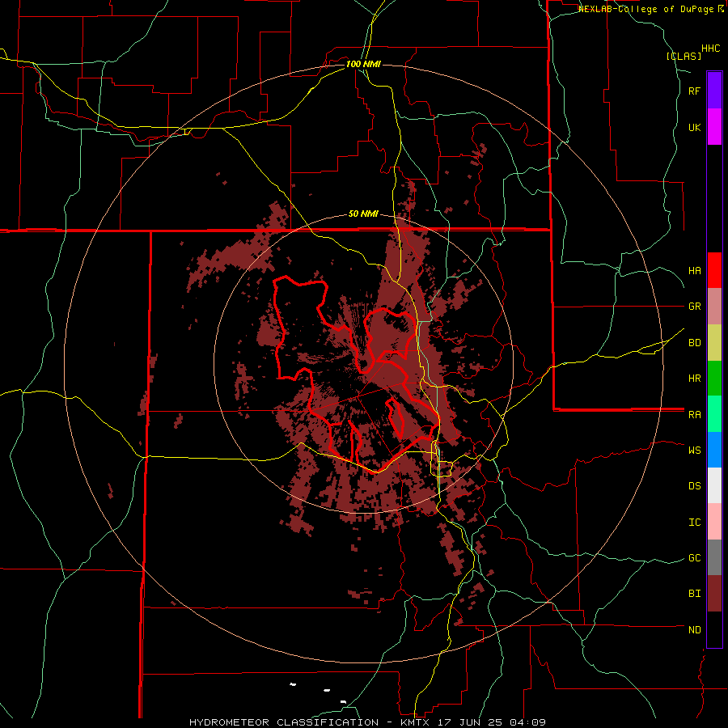
Task: Click the RA legend label
Action: [x=695, y=415]
